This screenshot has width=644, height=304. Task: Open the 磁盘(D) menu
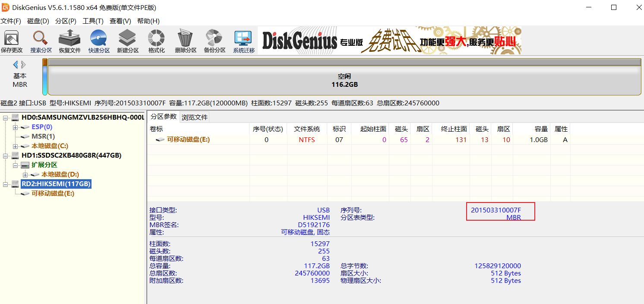pos(38,21)
